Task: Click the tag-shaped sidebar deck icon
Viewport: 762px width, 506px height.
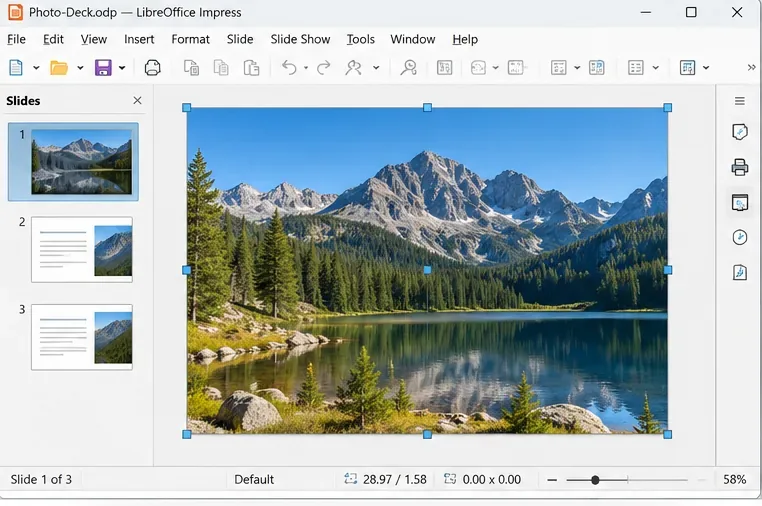Action: click(740, 132)
